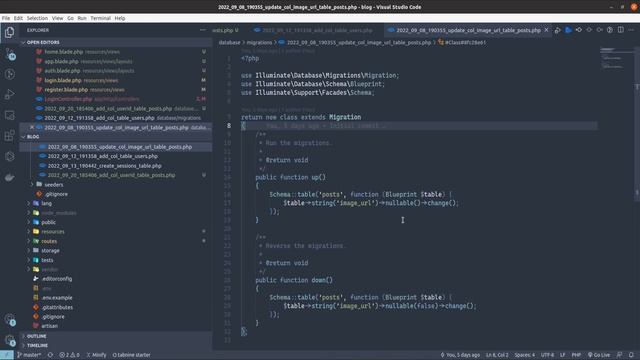640x360 pixels.
Task: Click the remote window status bar icon
Action: tap(7, 355)
